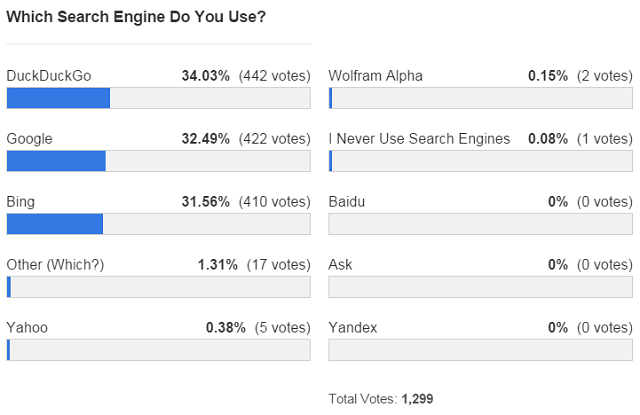
Task: Select the Bing option label
Action: tap(21, 202)
